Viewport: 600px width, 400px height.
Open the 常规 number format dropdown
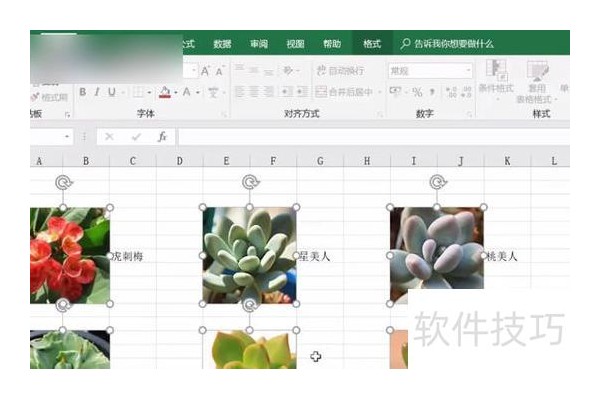tap(468, 70)
